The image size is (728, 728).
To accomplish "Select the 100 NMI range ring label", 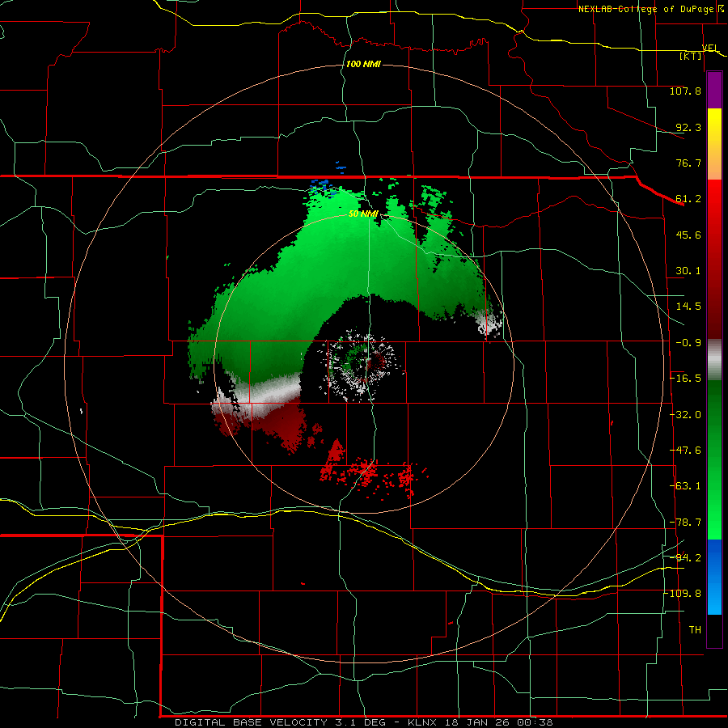I will [x=363, y=64].
